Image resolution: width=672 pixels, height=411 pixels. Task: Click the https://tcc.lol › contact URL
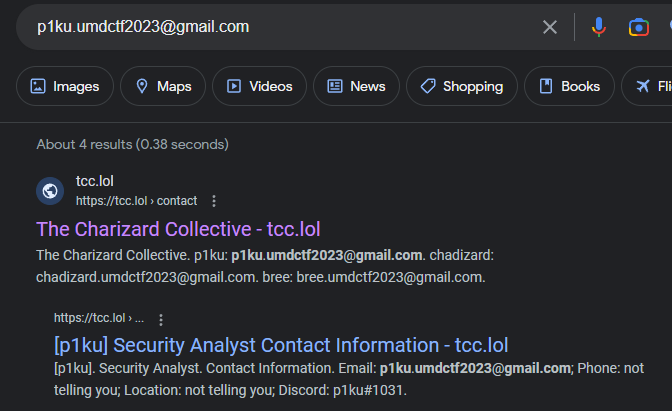pyautogui.click(x=136, y=201)
